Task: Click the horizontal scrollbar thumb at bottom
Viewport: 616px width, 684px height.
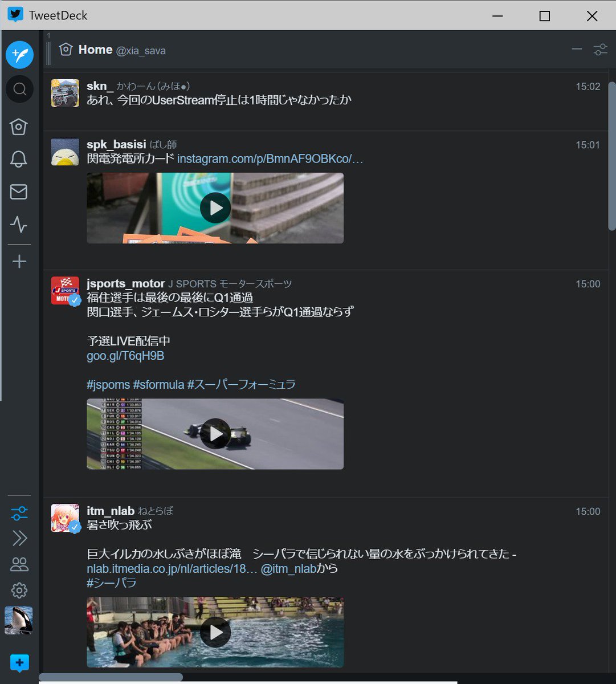Action: 111,677
